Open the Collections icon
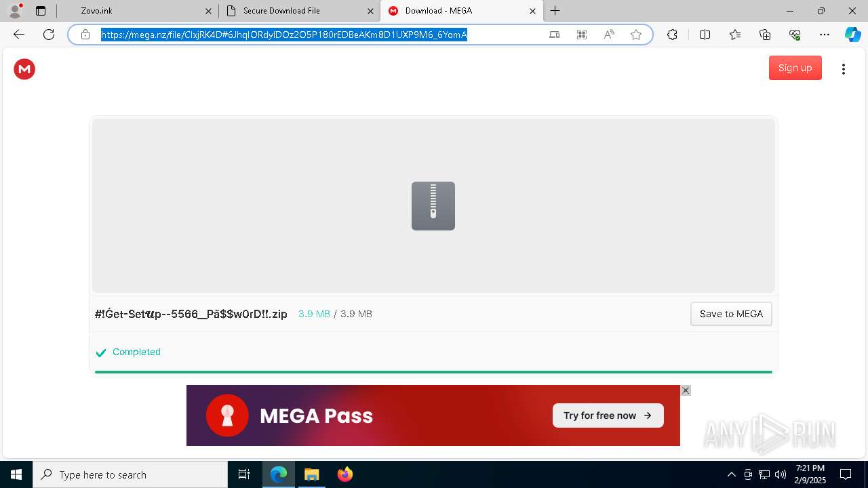This screenshot has height=488, width=868. click(x=766, y=35)
